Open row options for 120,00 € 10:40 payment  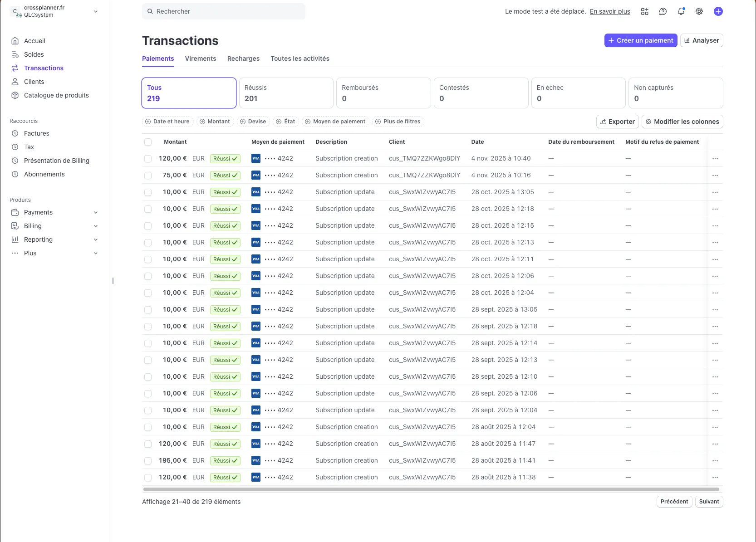715,159
